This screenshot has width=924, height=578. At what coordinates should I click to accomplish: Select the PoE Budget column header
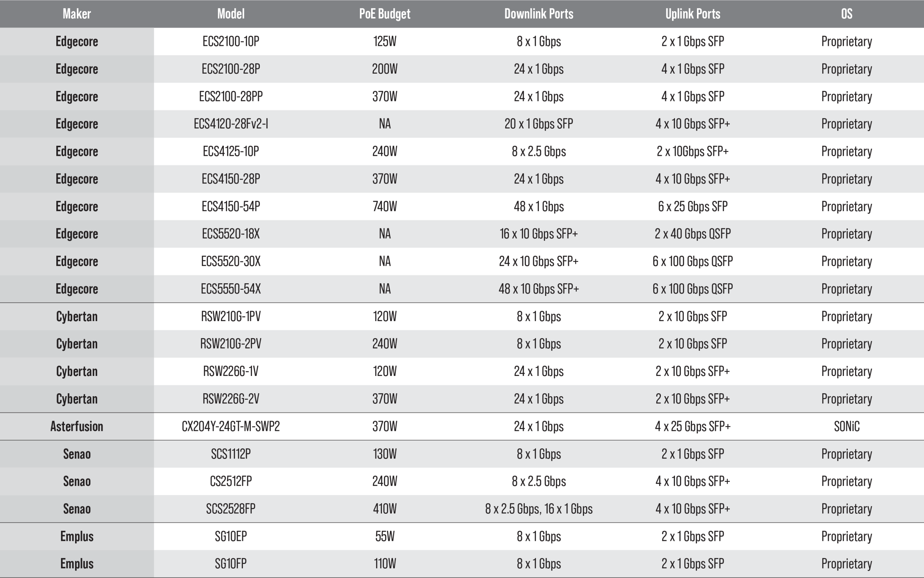[384, 14]
